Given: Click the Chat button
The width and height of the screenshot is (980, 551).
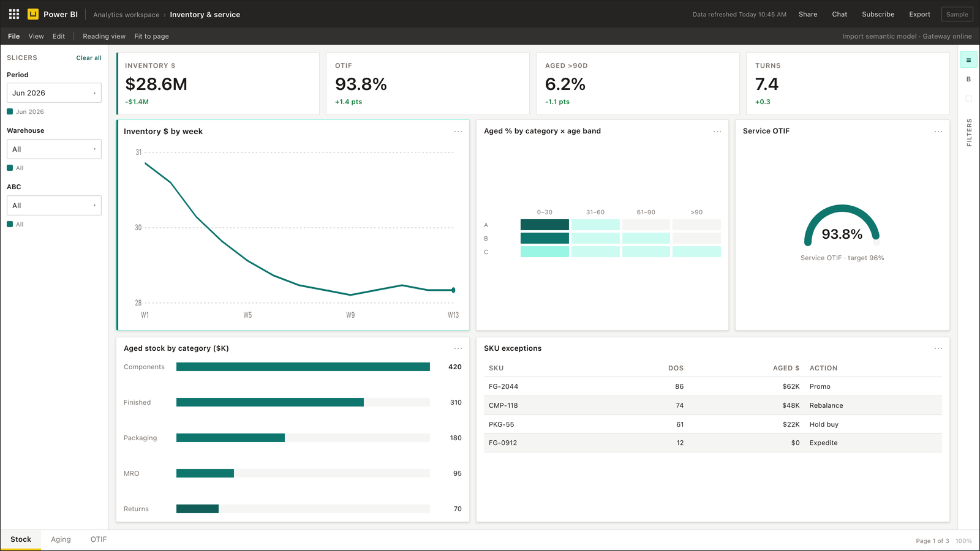Looking at the screenshot, I should (x=840, y=14).
